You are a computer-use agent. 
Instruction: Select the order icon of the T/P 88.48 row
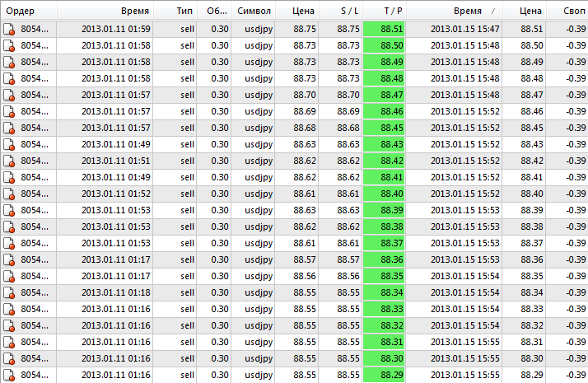9,79
